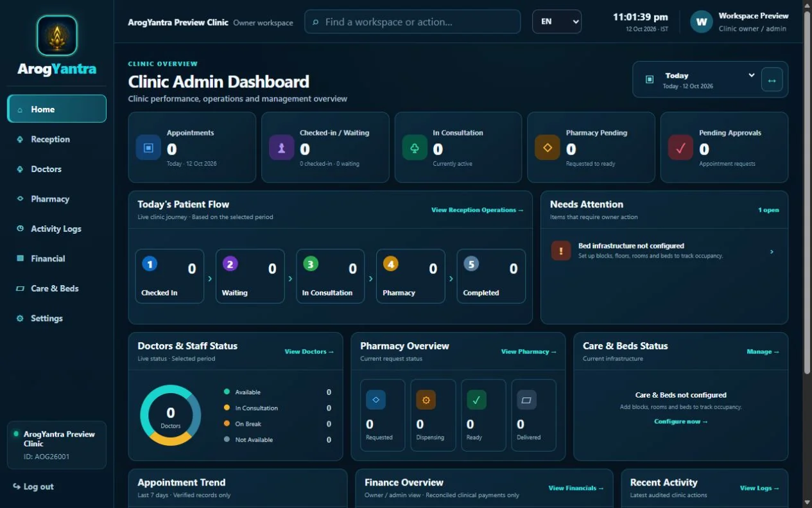Click the Requested pharmacy status icon

point(376,399)
